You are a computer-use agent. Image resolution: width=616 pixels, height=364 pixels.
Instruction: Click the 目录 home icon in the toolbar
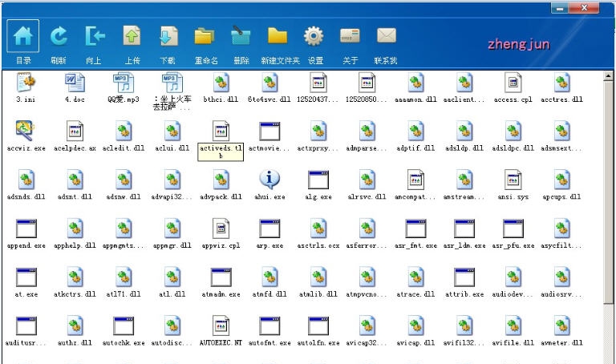pos(23,37)
